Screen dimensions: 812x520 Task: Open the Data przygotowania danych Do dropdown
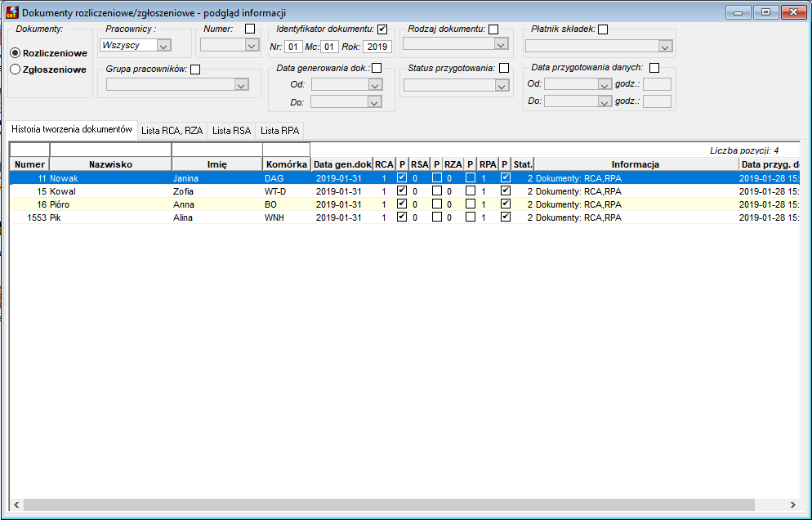pos(605,101)
